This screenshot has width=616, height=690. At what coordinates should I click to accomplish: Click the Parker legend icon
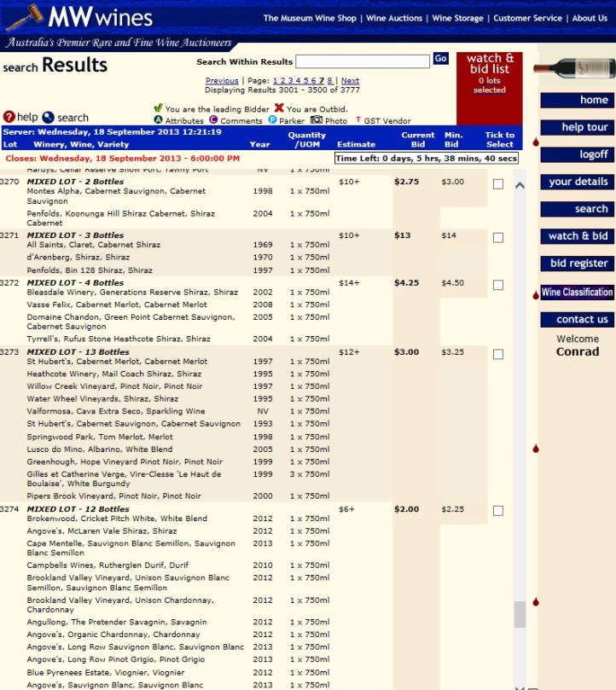click(x=272, y=119)
